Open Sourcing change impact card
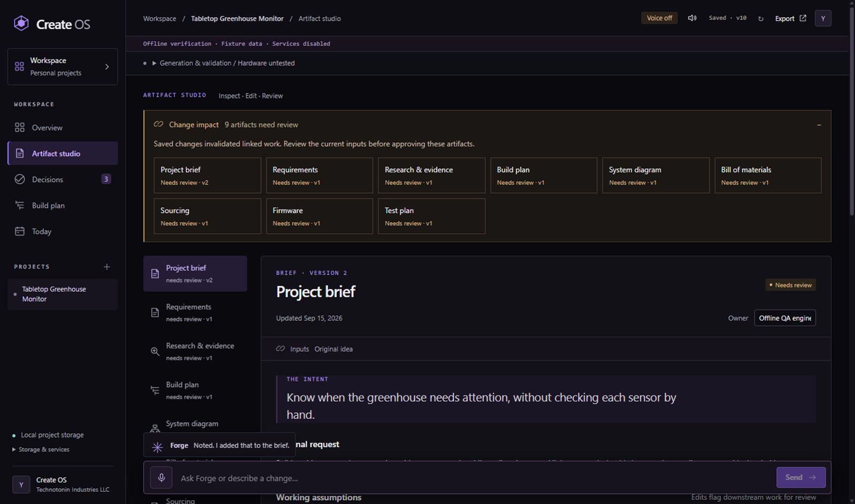 (x=207, y=216)
